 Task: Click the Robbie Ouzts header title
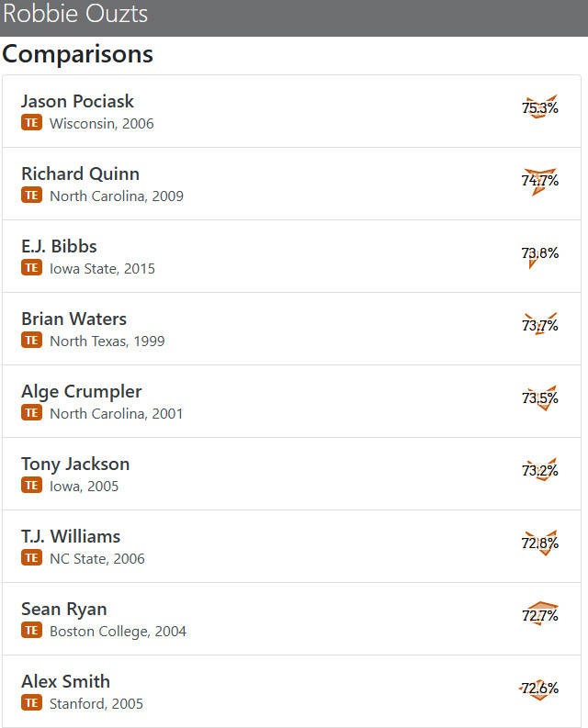click(x=75, y=16)
